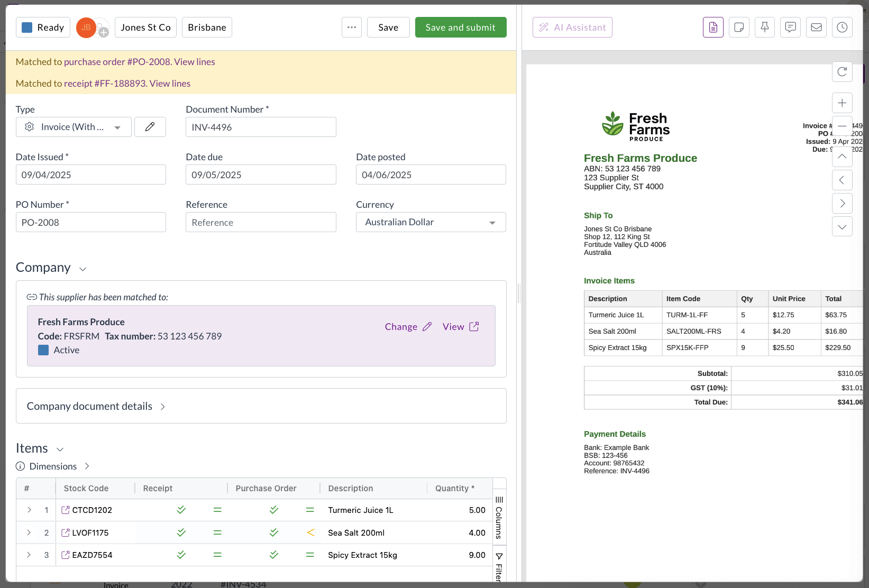
Task: Edit document type with pencil icon
Action: pyautogui.click(x=150, y=127)
